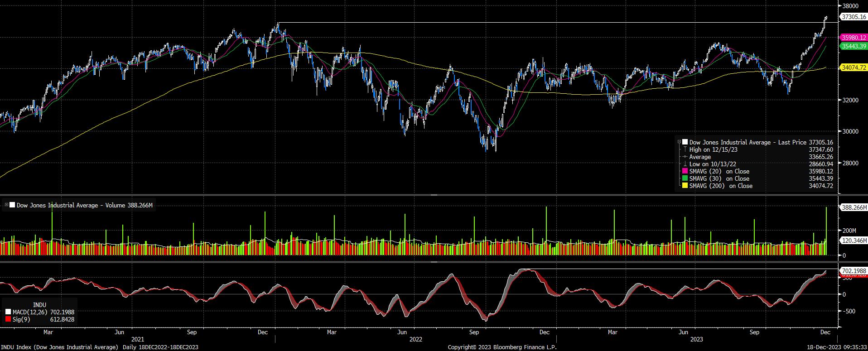Click the 388.266M volume axis tag
Screen dimensions: 868x351
click(854, 207)
